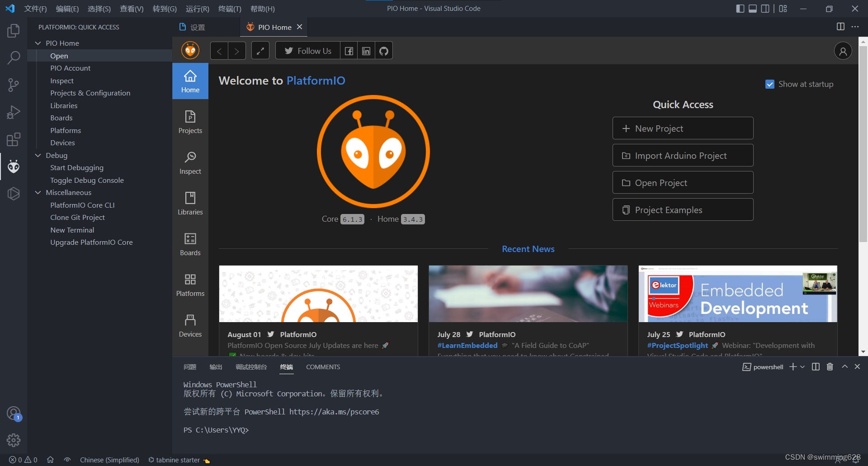
Task: Open Platforms in PIO side navigation
Action: click(190, 285)
